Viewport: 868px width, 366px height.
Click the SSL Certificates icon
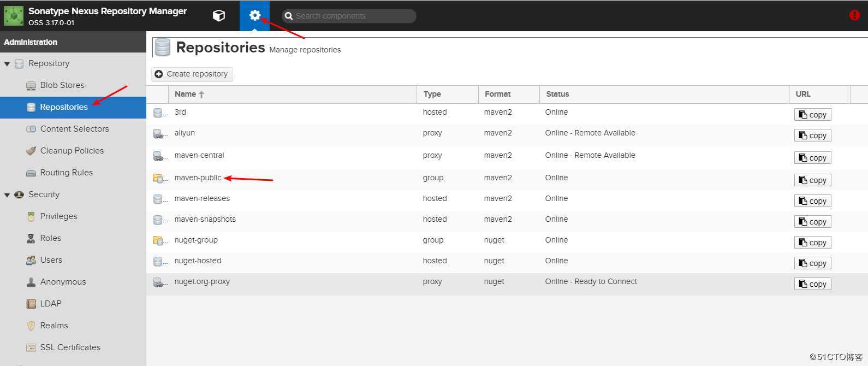click(x=31, y=347)
